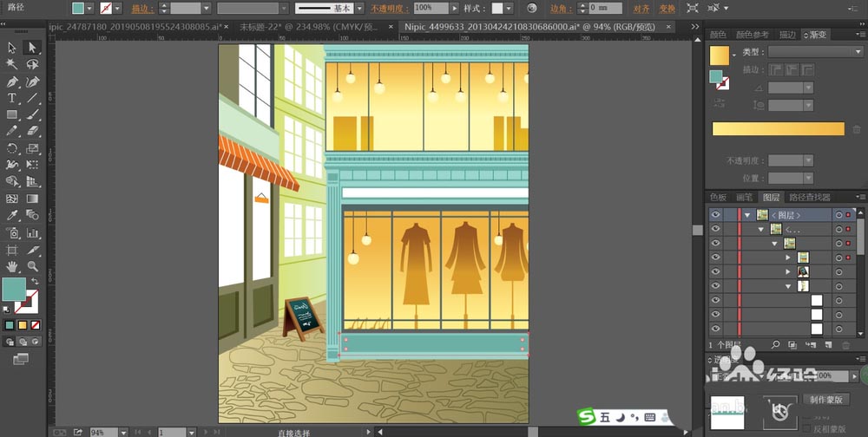Image resolution: width=868 pixels, height=437 pixels.
Task: Click the 制作蒙版 button
Action: click(825, 400)
